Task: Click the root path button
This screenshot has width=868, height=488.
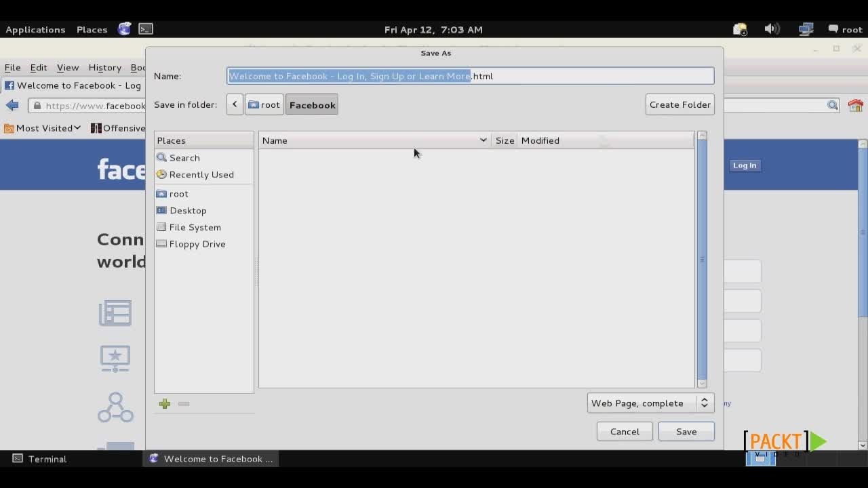Action: tap(264, 104)
